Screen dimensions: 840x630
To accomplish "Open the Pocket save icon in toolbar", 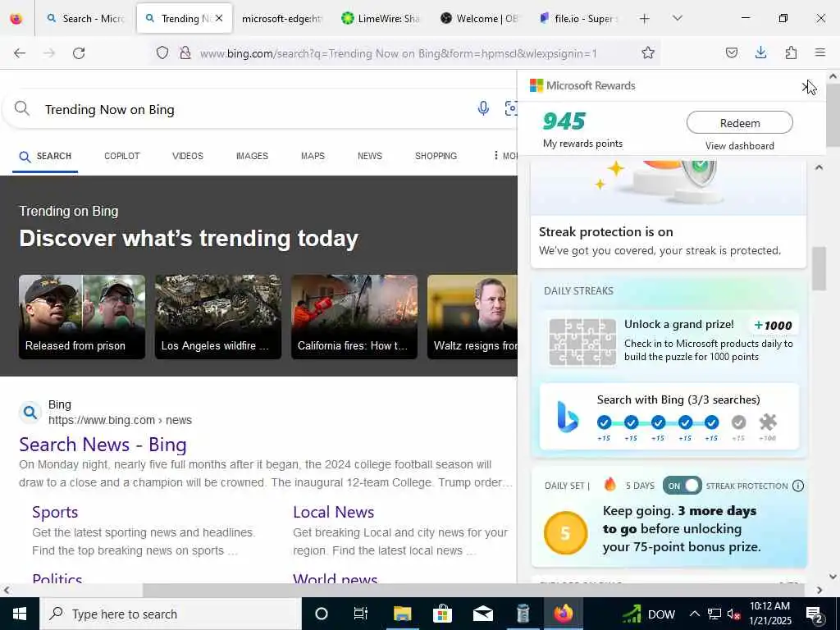I will pos(731,52).
